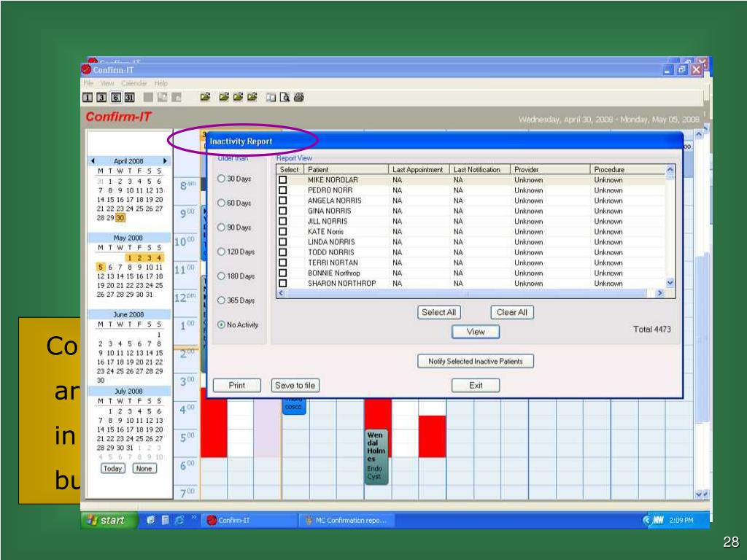Viewport: 747px width, 560px height.
Task: Select the 6-day calendar view icon
Action: tap(116, 98)
